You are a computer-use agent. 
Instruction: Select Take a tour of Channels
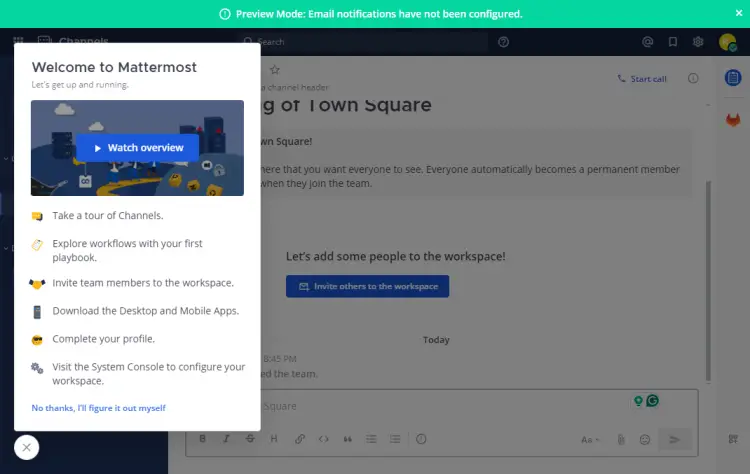(x=107, y=215)
